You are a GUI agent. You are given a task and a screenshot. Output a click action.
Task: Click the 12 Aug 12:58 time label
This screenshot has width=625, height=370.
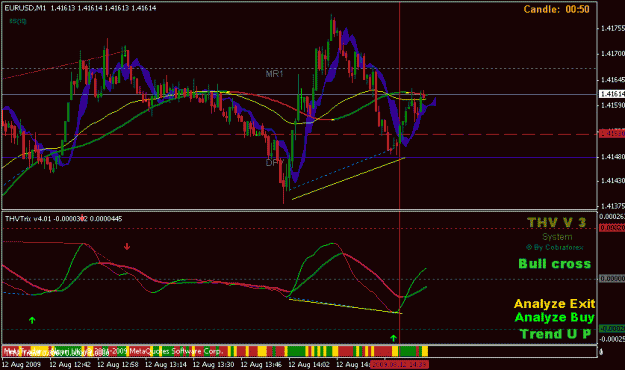[118, 364]
